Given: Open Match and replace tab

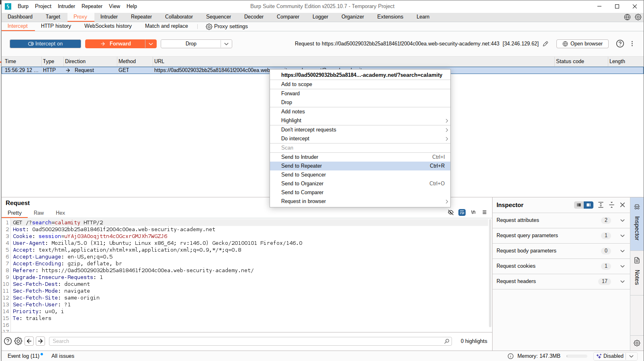Looking at the screenshot, I should (166, 26).
